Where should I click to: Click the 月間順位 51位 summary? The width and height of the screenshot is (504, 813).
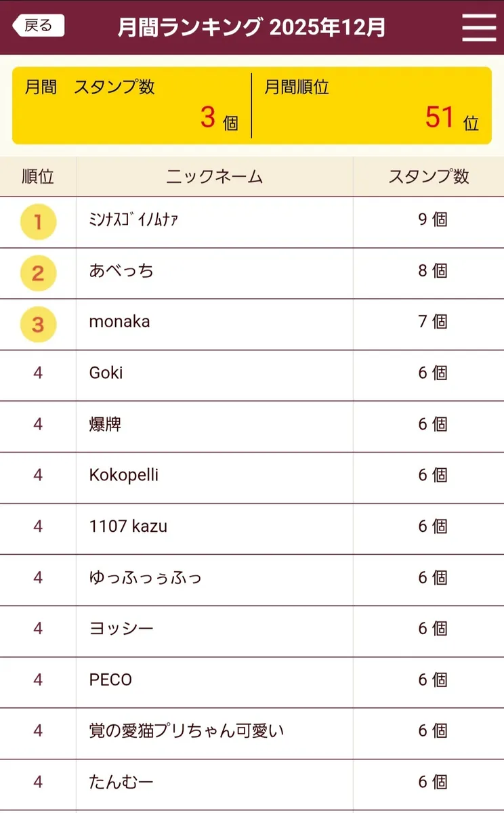point(371,106)
